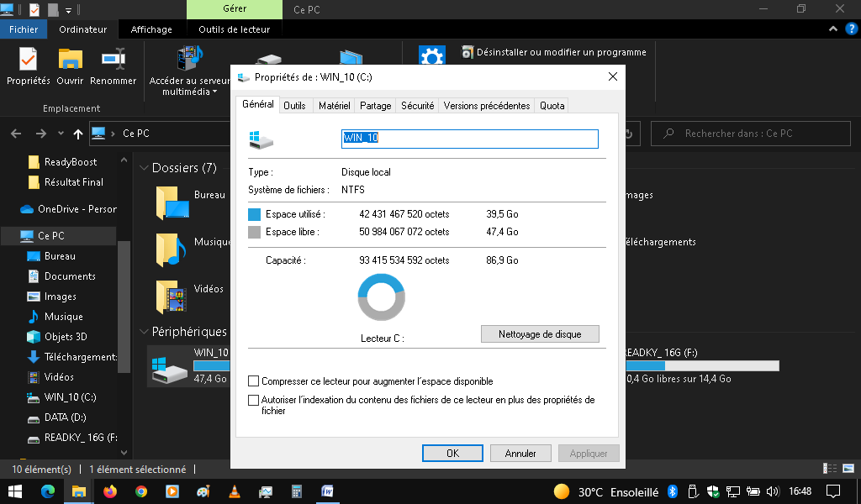Click OK in the properties dialog

pyautogui.click(x=452, y=454)
